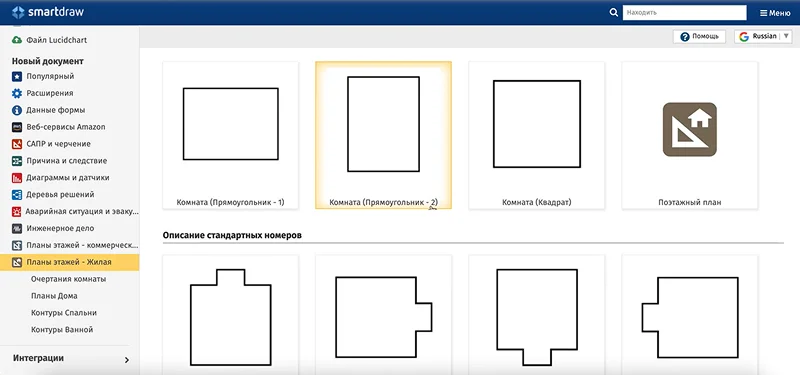
Task: Click the Google logo in the language selector
Action: (744, 37)
